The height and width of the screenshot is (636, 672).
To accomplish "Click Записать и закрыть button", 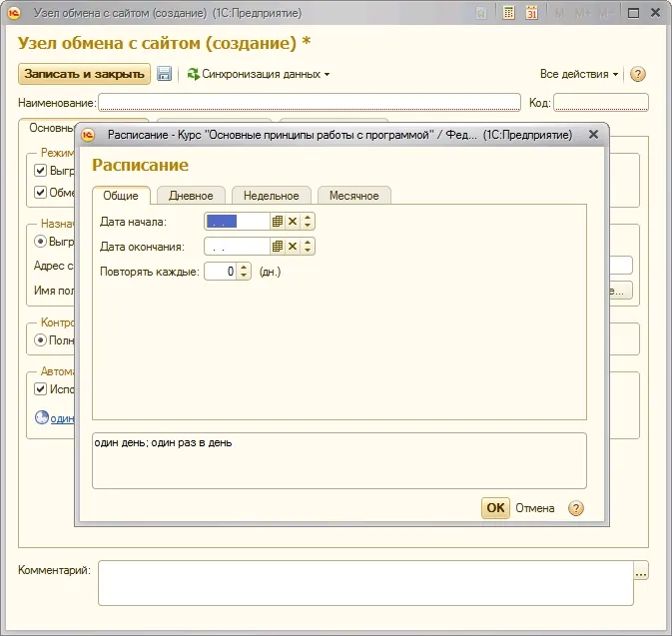I will pos(84,74).
